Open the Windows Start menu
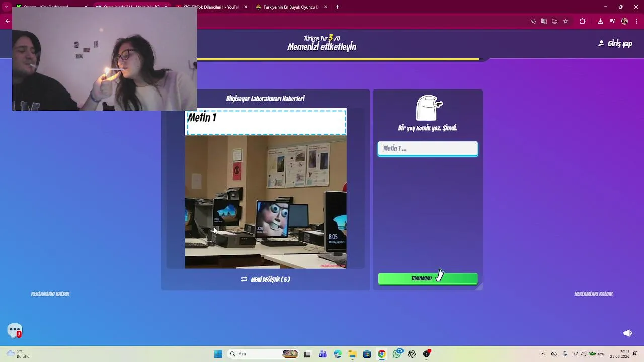The height and width of the screenshot is (362, 644). point(218,354)
